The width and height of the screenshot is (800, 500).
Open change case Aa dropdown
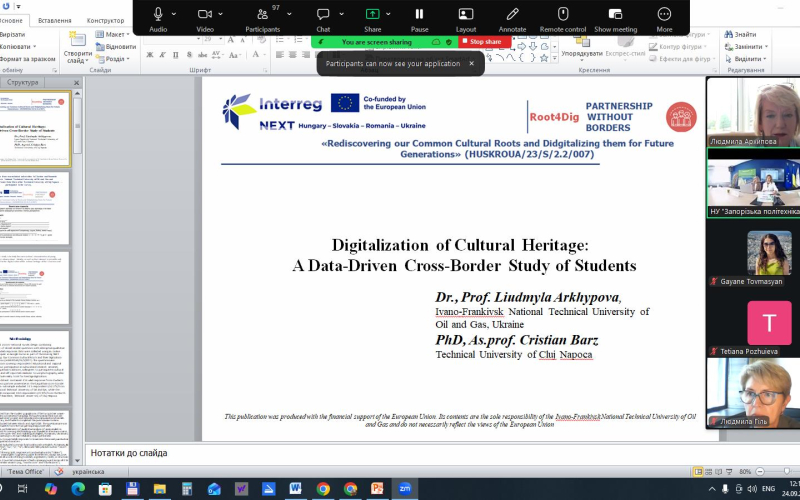[234, 55]
